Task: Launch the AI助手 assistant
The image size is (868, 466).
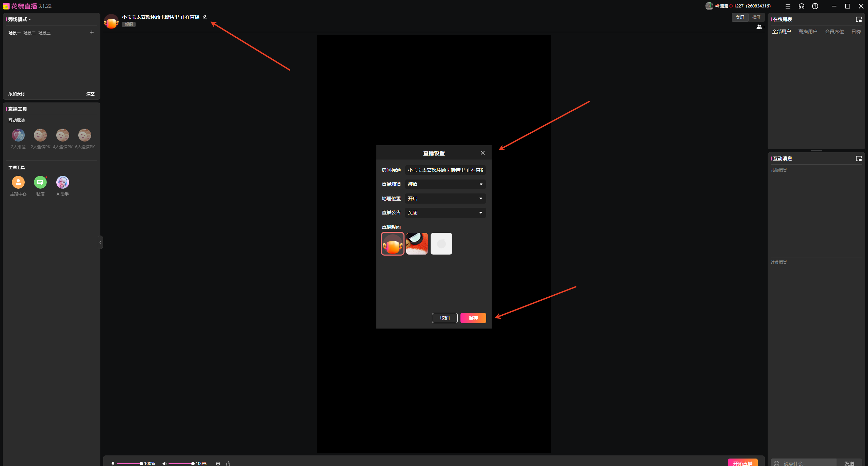Action: tap(62, 182)
